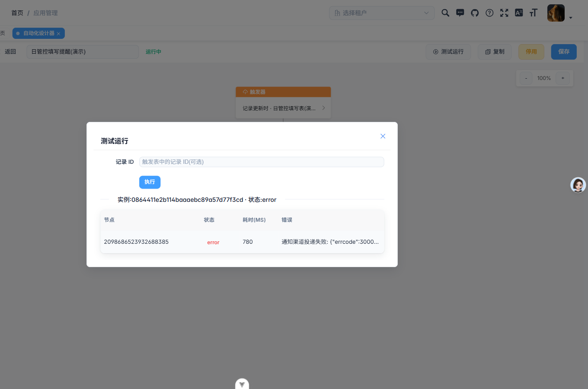Screen dimensions: 588x389
Task: Click the 返回 button
Action: (x=10, y=51)
